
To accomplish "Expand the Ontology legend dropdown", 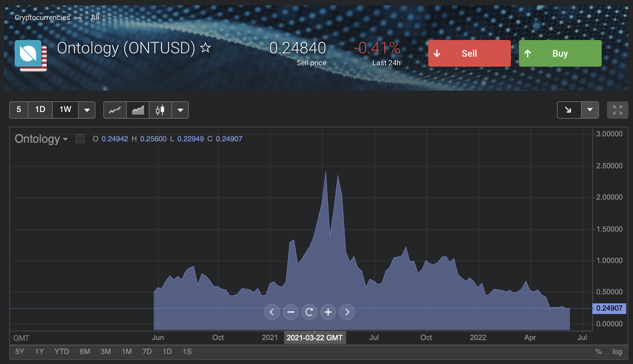I will click(x=65, y=139).
